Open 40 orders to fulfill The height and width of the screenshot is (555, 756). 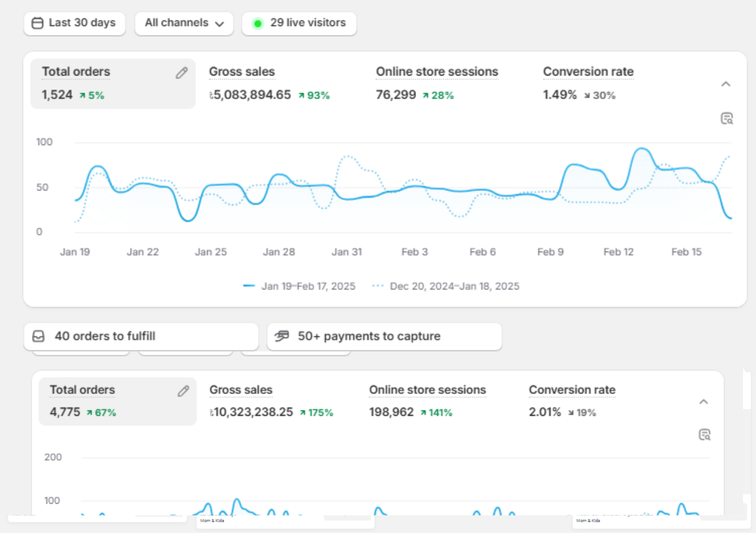(x=141, y=336)
